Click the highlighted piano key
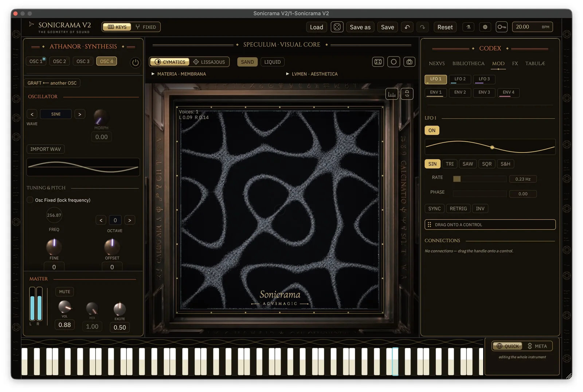Viewport: 583px width, 392px height. point(395,361)
